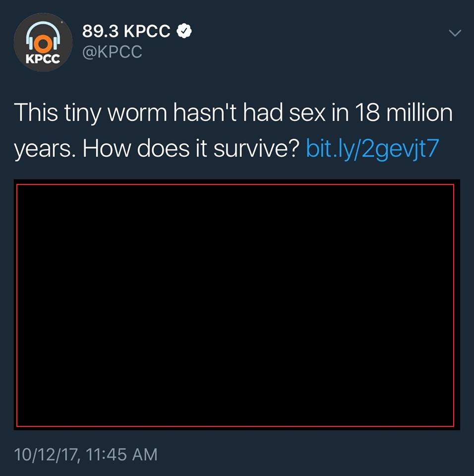Click the "89.3" frequency in account name
Screen dimensions: 474x476
[100, 31]
